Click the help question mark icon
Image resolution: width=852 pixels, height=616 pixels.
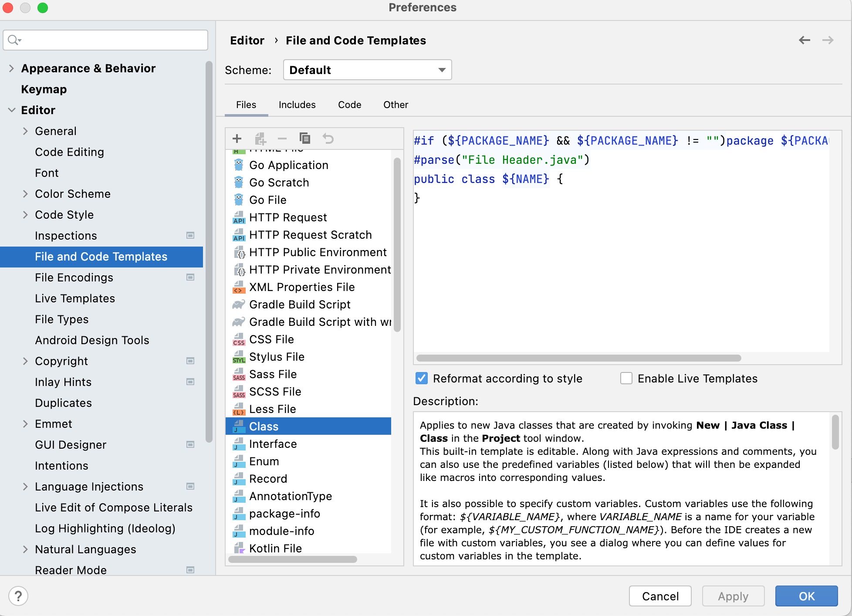18,596
